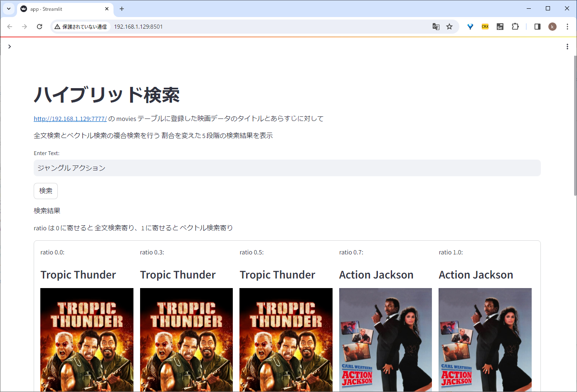Click the Selenium IDE extension icon
The height and width of the screenshot is (392, 577).
(x=500, y=27)
